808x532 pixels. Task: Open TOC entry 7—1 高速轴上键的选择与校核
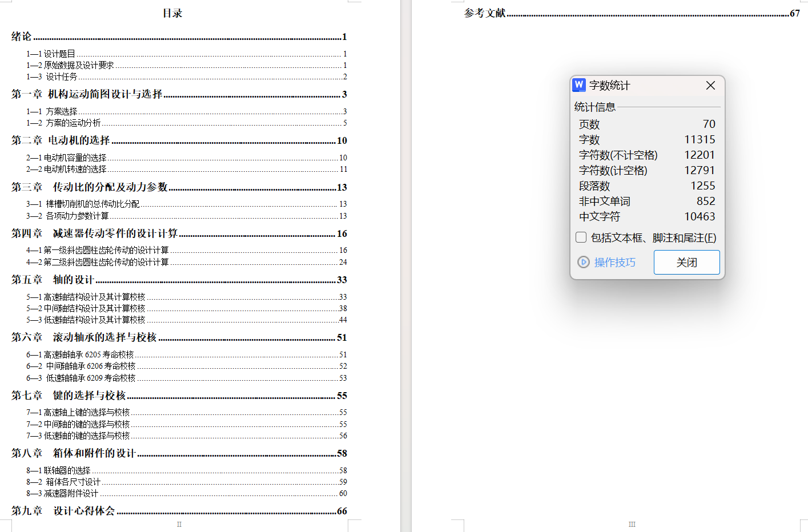(x=186, y=412)
